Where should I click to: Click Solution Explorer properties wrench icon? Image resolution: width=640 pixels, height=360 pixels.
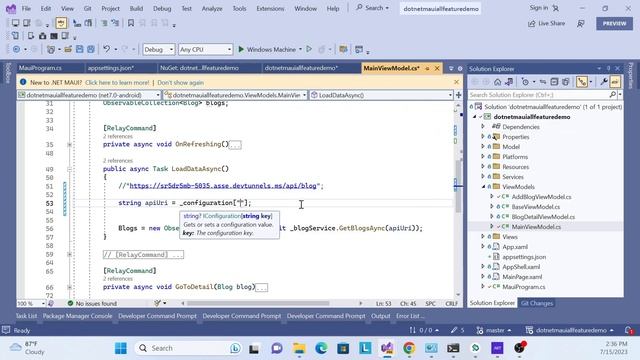click(604, 82)
